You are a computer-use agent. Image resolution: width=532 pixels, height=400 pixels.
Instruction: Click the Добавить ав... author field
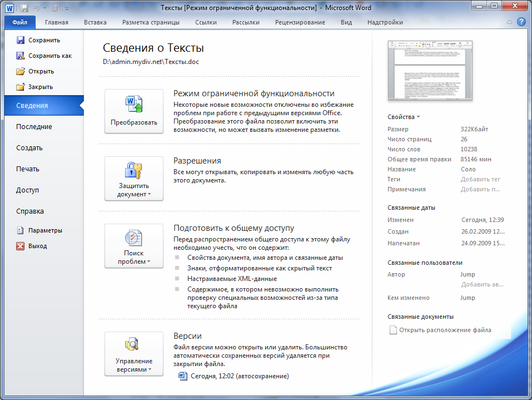tap(483, 284)
